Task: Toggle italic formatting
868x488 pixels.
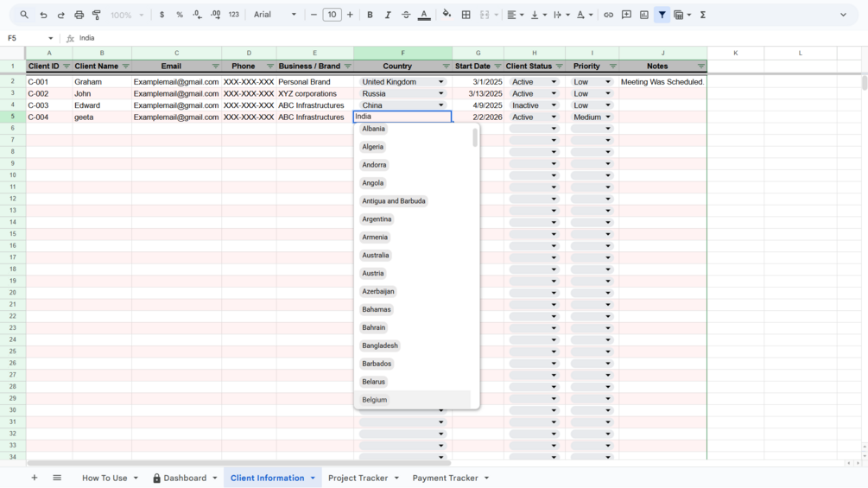Action: [x=388, y=15]
